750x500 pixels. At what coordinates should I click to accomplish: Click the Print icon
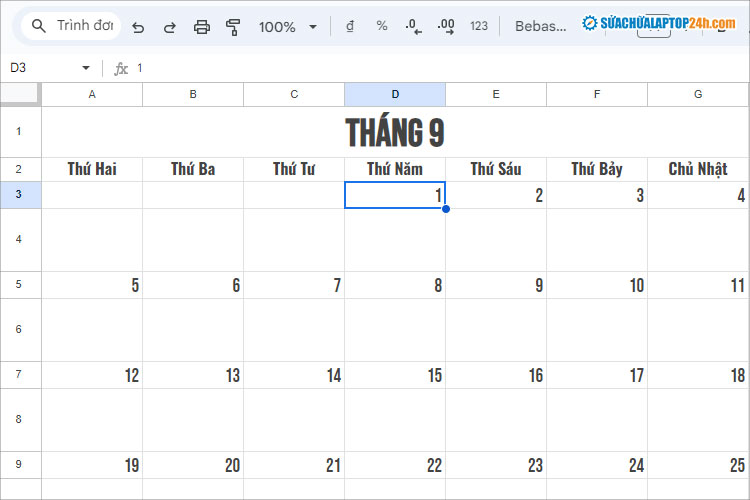pos(201,27)
